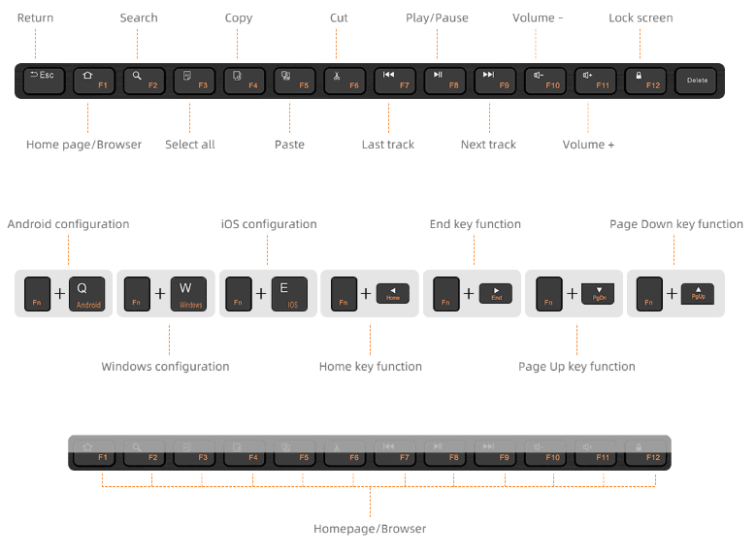The height and width of the screenshot is (556, 756).
Task: Click the F9 next track key in the icon-labeled row
Action: (x=495, y=81)
